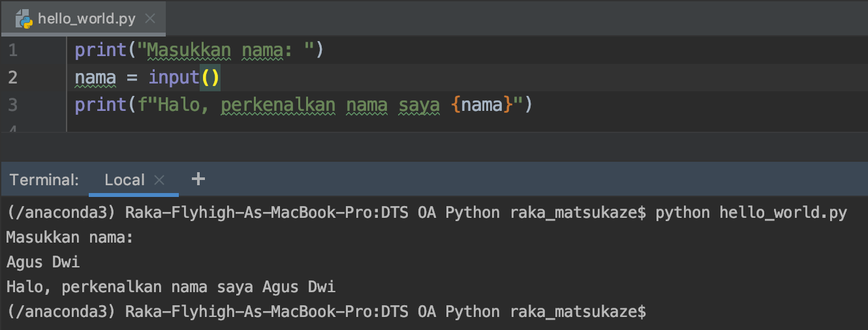The width and height of the screenshot is (868, 330).
Task: Click the print keyword on line 3
Action: tap(101, 105)
